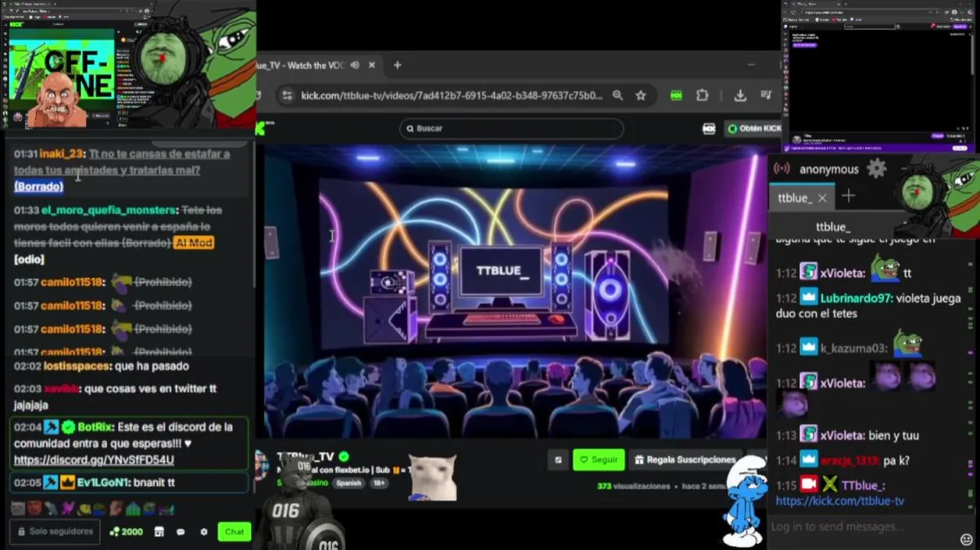Open the discord.gg/YNvSfFD54U link
The image size is (980, 550).
tap(94, 460)
